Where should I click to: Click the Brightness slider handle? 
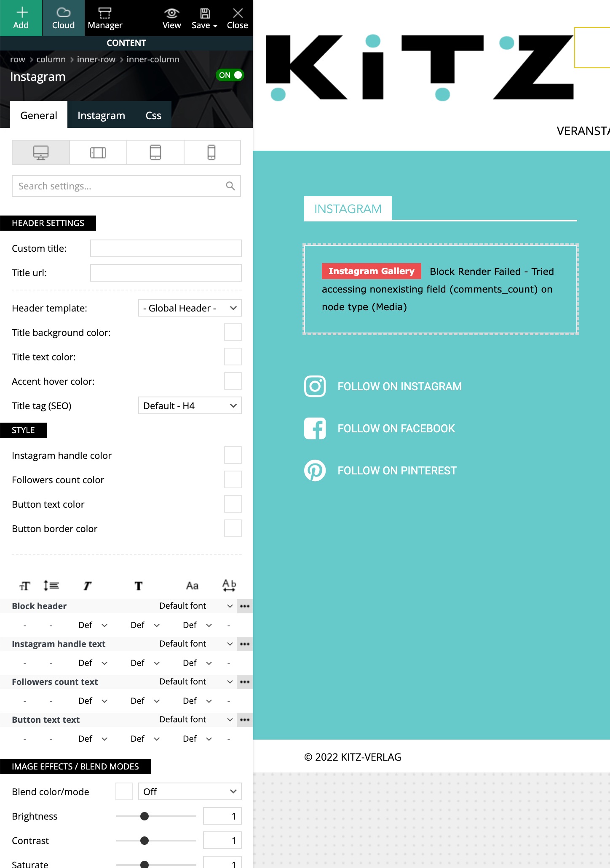coord(144,816)
